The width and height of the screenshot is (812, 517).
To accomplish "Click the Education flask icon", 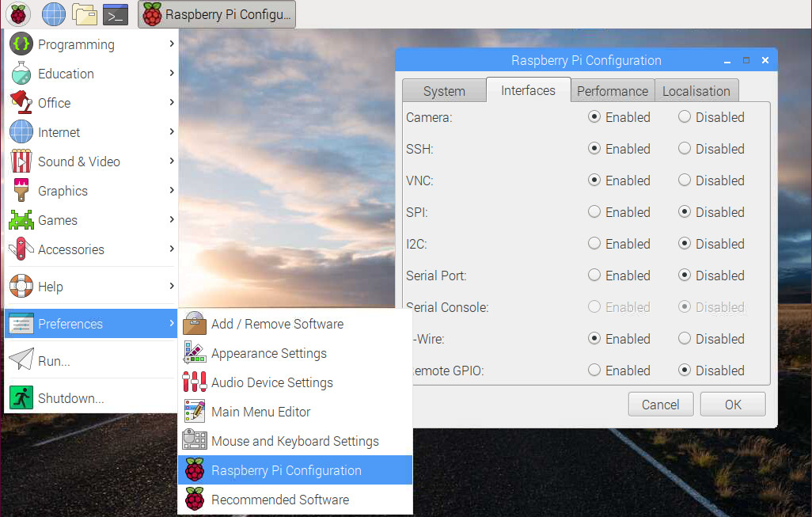I will coord(21,73).
